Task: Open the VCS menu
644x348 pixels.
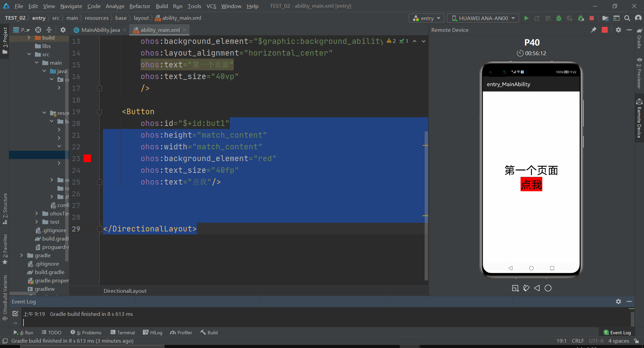Action: click(211, 6)
